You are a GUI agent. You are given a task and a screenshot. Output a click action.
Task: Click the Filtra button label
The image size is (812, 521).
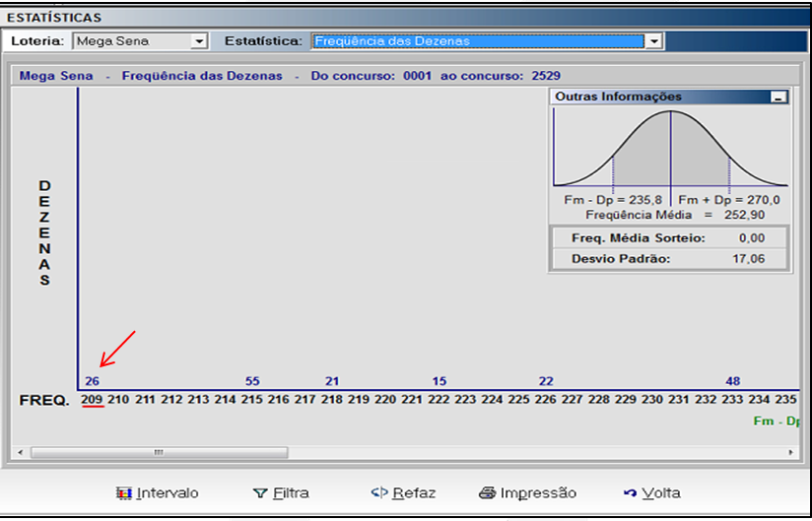[291, 493]
